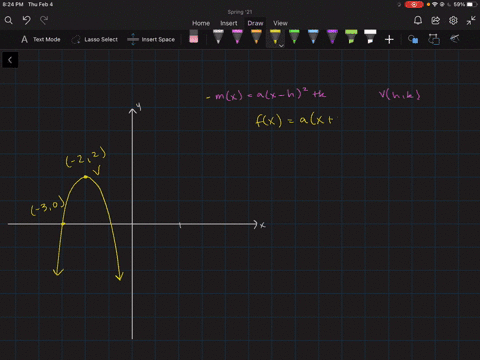Expand yellow pen options chevron
Screen dimensions: 480x360
tap(281, 46)
